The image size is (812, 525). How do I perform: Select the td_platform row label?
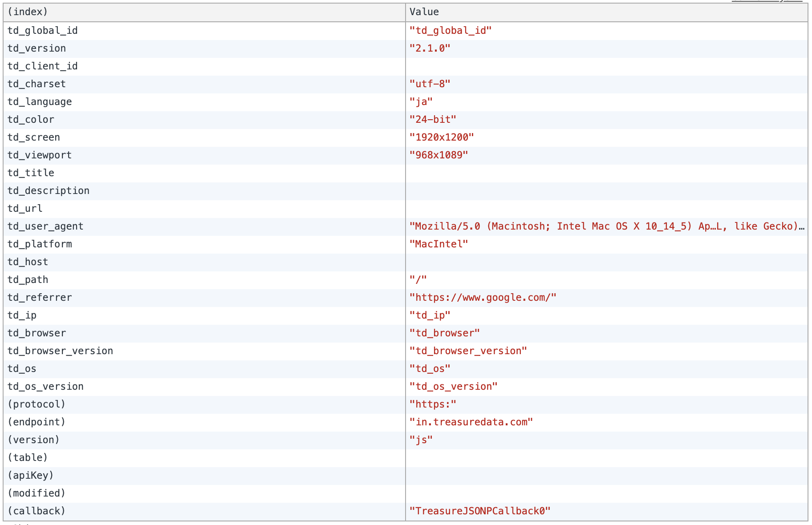40,244
